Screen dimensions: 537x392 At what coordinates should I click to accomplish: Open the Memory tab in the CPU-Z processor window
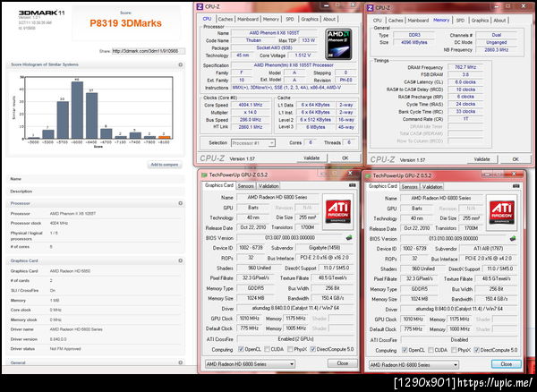click(271, 19)
